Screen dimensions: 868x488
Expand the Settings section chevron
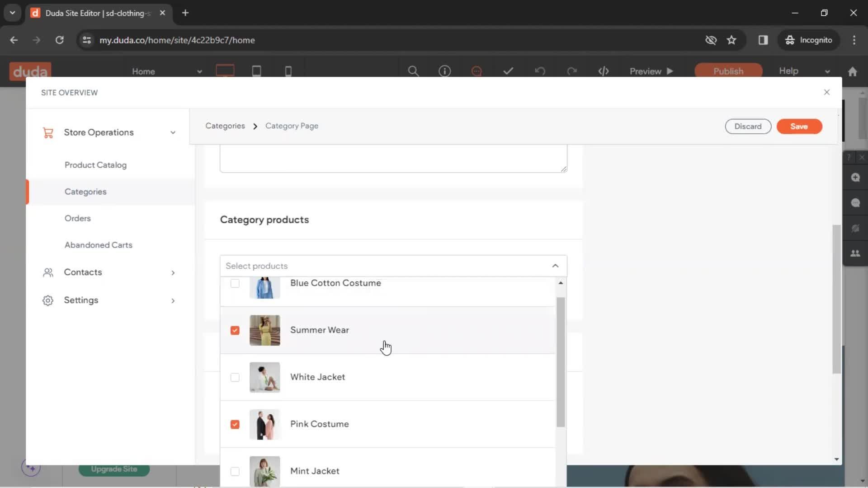[173, 300]
